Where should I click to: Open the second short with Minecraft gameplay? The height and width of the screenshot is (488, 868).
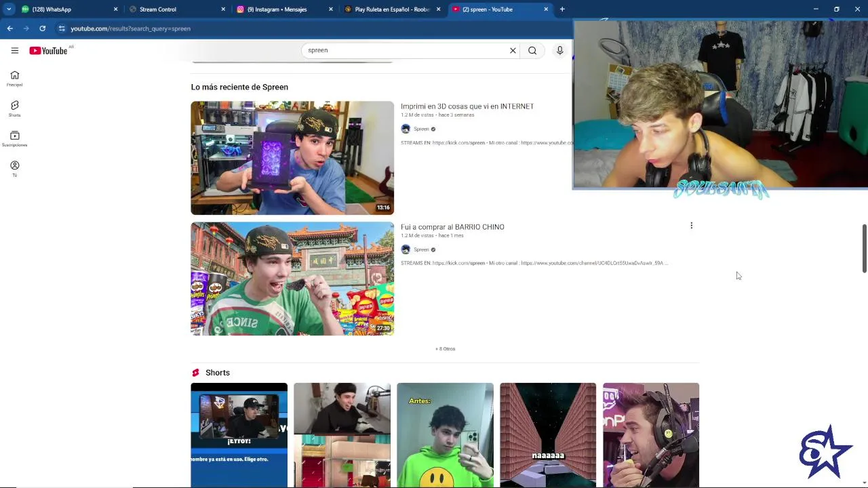tap(342, 435)
